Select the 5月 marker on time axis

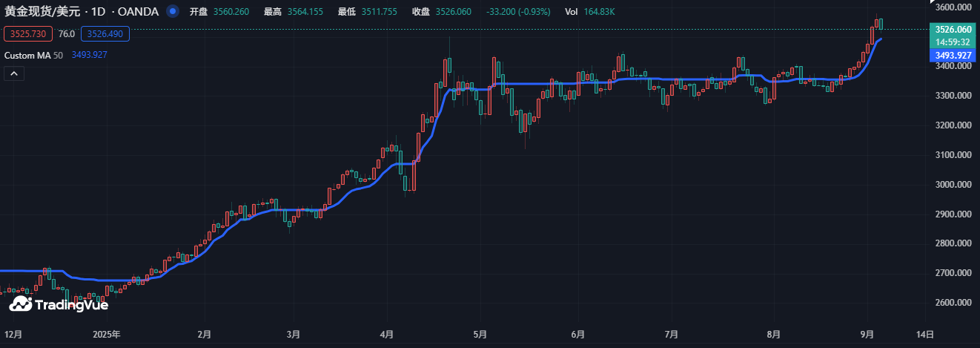click(480, 335)
